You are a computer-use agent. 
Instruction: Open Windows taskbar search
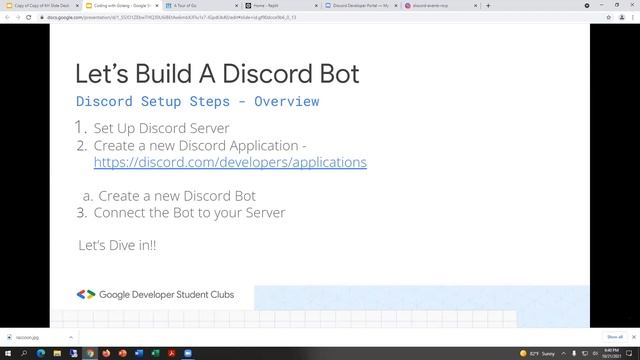[24, 353]
